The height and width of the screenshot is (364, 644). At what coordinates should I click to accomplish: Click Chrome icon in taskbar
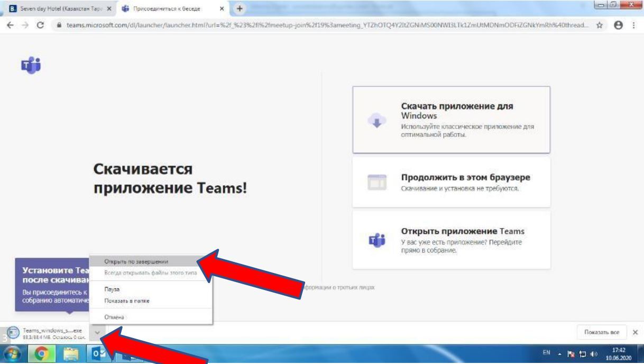(42, 354)
